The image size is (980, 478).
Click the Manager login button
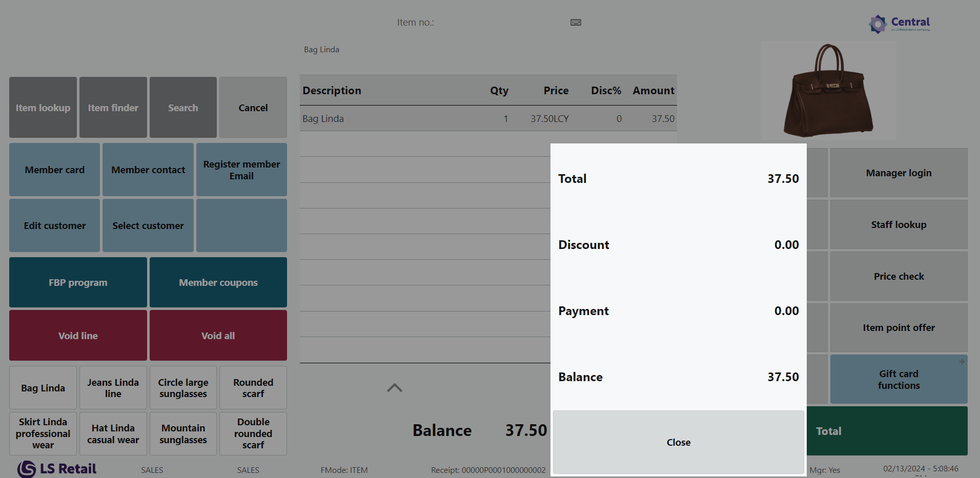pos(899,173)
